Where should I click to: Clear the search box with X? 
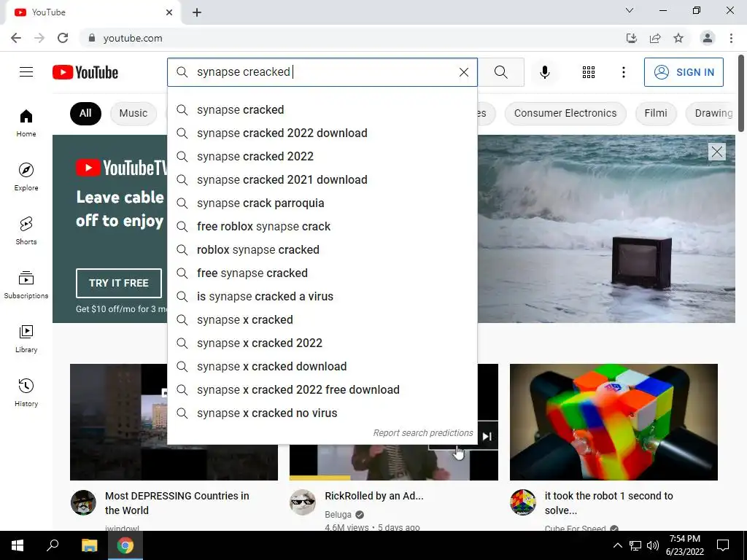coord(463,72)
